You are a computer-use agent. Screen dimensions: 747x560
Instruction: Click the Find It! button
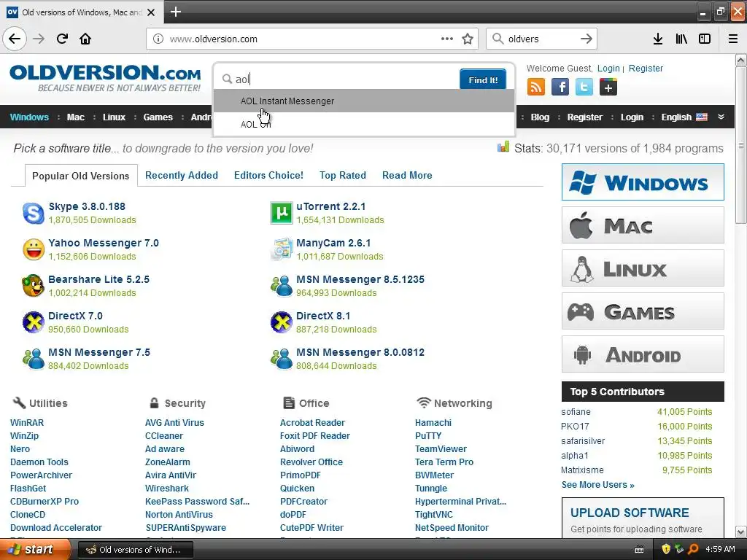point(483,79)
